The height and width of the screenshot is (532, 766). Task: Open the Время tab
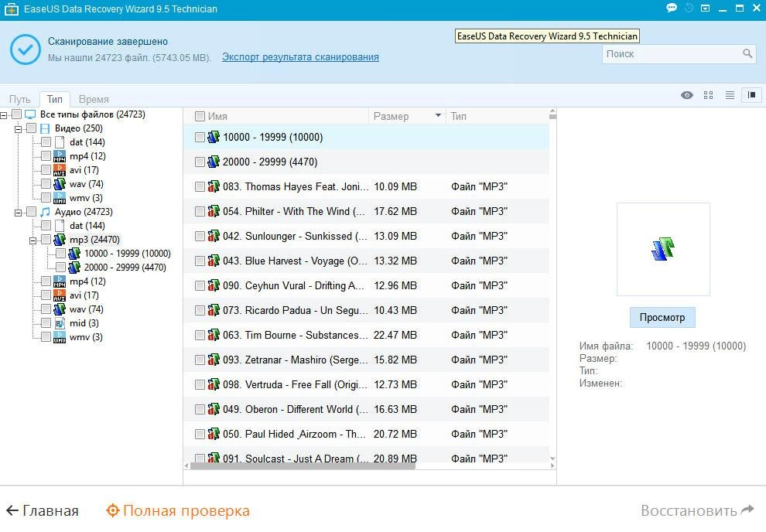point(94,99)
